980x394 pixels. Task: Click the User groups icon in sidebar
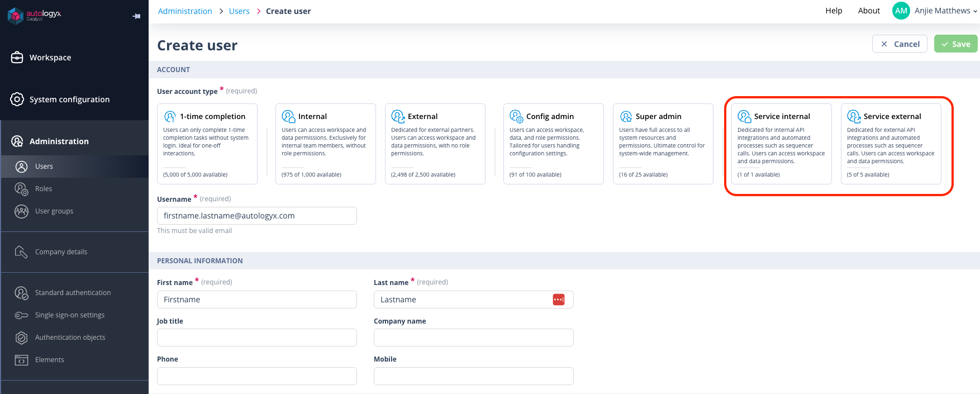(21, 211)
